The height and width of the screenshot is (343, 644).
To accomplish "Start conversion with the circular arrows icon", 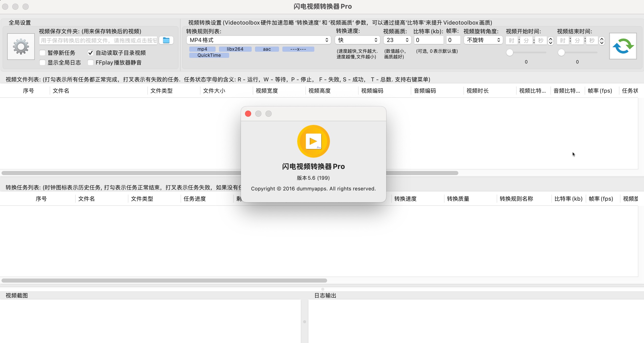I will click(x=623, y=46).
